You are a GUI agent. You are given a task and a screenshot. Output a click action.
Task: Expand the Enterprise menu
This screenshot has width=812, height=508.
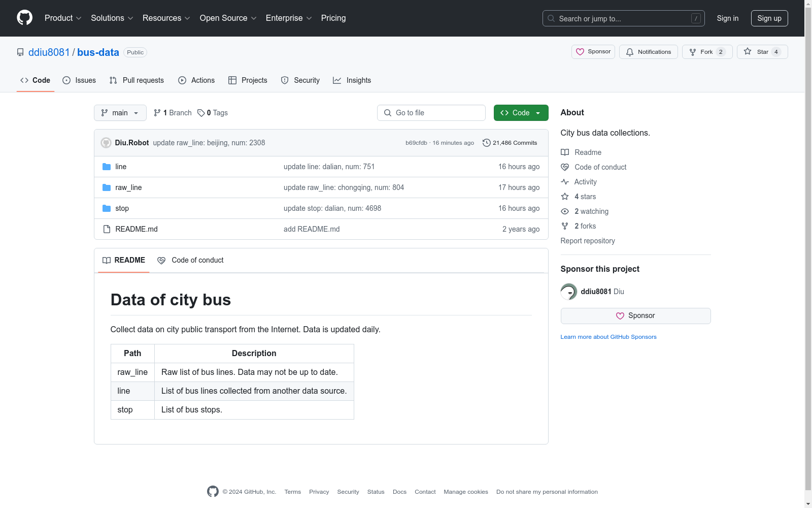(x=289, y=18)
